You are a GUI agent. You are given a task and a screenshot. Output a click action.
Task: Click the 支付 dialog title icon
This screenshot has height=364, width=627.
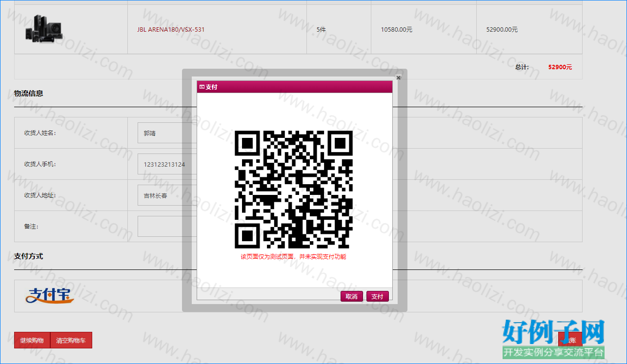(202, 87)
